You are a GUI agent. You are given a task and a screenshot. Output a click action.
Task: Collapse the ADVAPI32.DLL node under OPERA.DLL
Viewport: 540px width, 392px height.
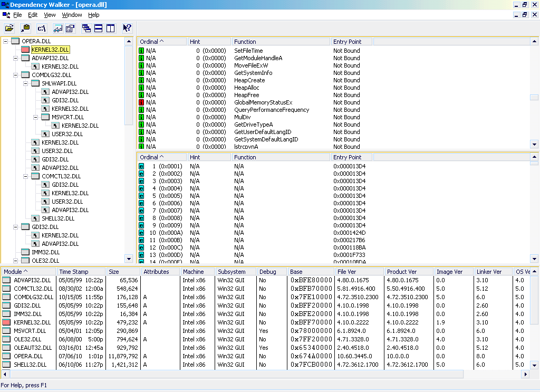point(15,58)
